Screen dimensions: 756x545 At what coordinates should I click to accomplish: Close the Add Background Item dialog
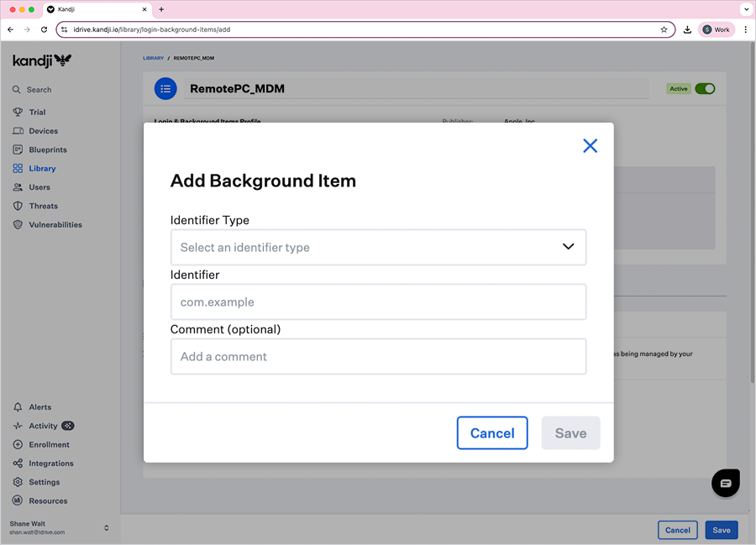click(590, 146)
